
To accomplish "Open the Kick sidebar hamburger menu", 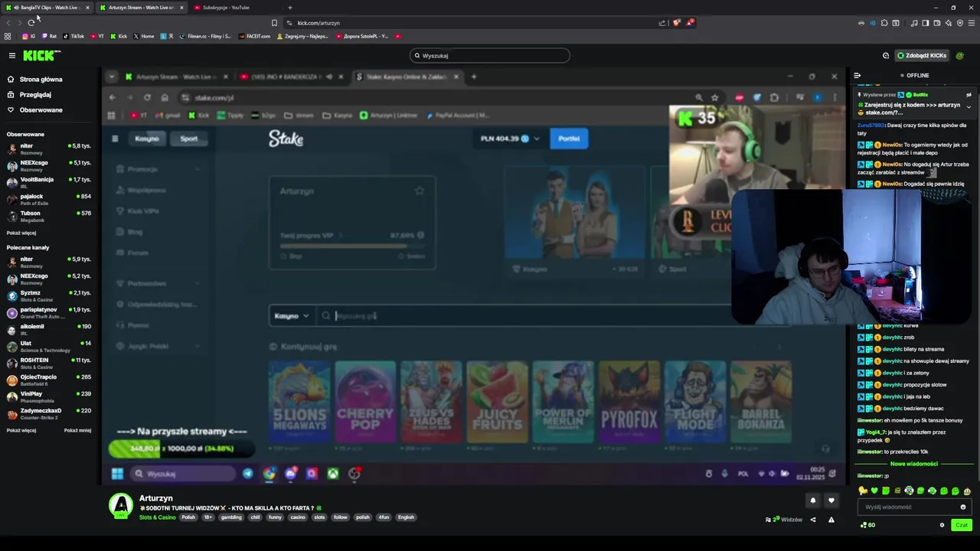I will pos(11,55).
